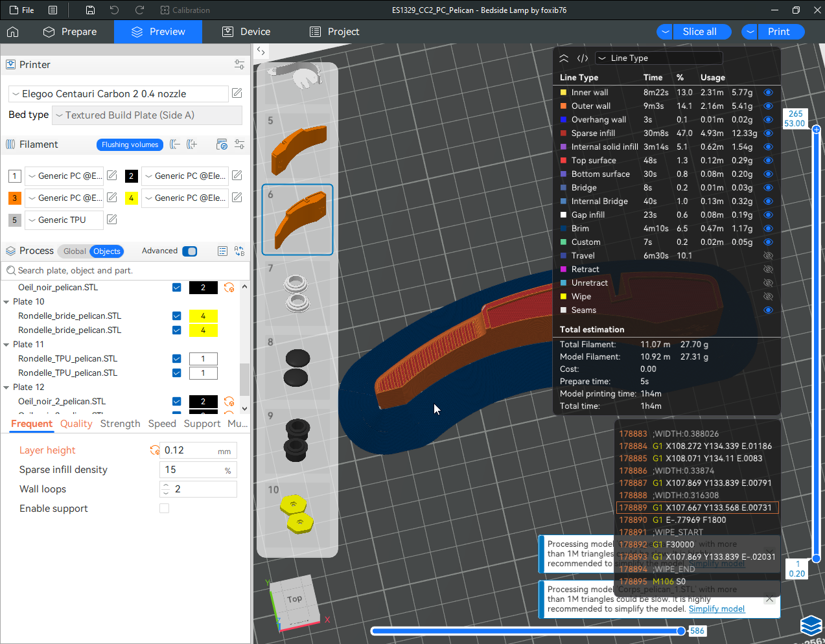This screenshot has height=644, width=825.
Task: Edit filament 3 Generic PC preset
Action: coord(112,198)
